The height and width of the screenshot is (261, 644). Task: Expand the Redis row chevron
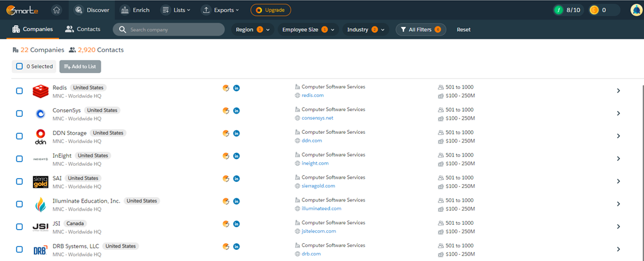(619, 91)
